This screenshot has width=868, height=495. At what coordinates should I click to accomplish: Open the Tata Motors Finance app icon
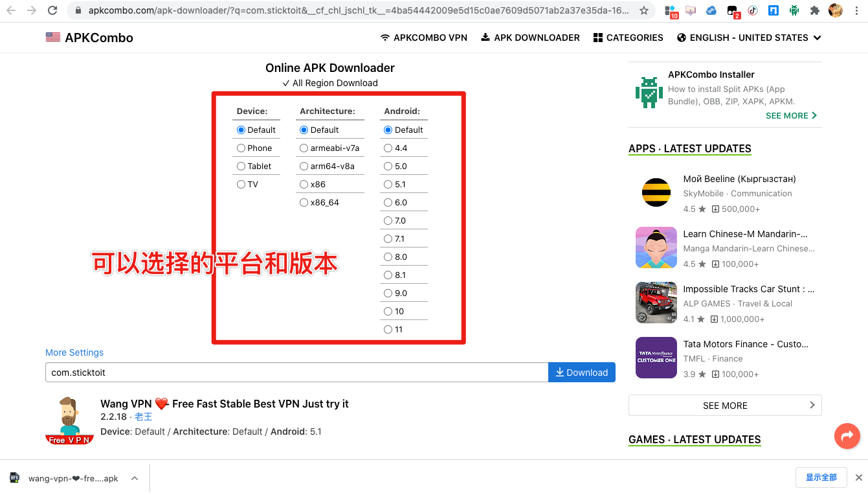(x=656, y=358)
